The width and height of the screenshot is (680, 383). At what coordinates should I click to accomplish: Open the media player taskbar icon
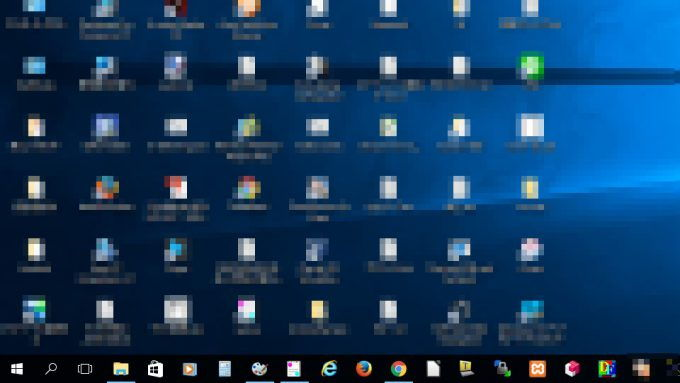click(x=190, y=369)
